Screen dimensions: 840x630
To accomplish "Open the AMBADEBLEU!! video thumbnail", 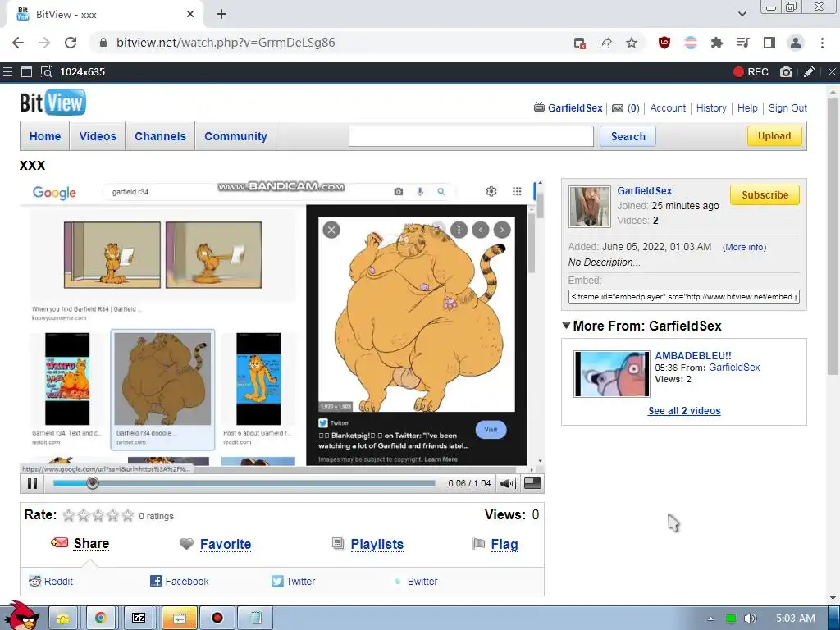I will pyautogui.click(x=611, y=374).
